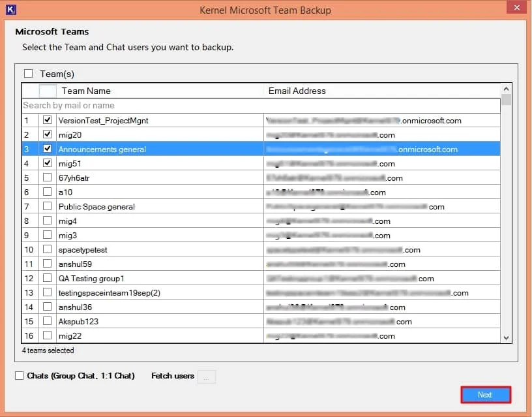Uncheck the VersionTest_ProjectMgnt team checkbox
532x417 pixels.
coord(48,120)
